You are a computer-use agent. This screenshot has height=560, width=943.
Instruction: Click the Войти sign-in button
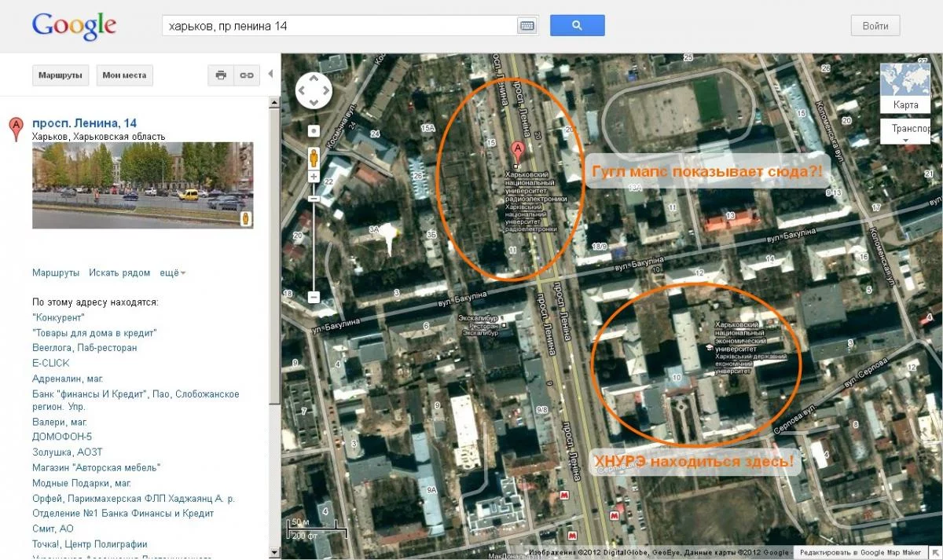pos(875,25)
